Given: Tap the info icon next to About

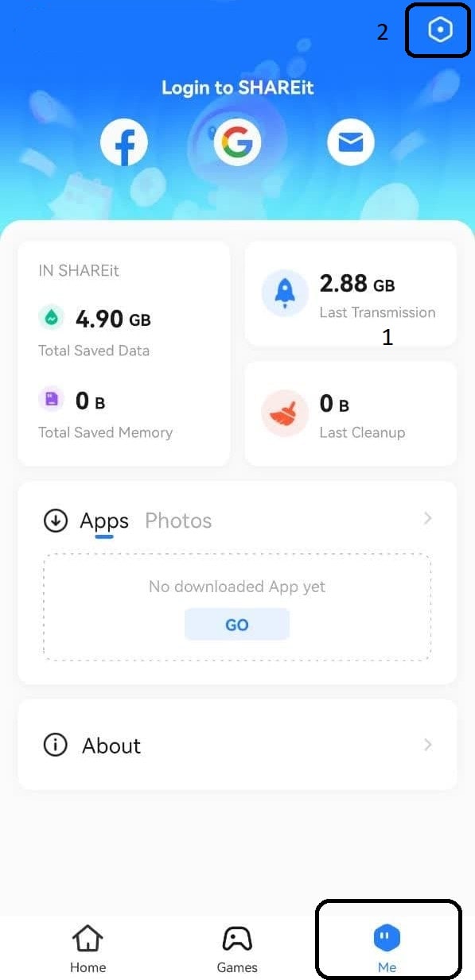Looking at the screenshot, I should 55,745.
